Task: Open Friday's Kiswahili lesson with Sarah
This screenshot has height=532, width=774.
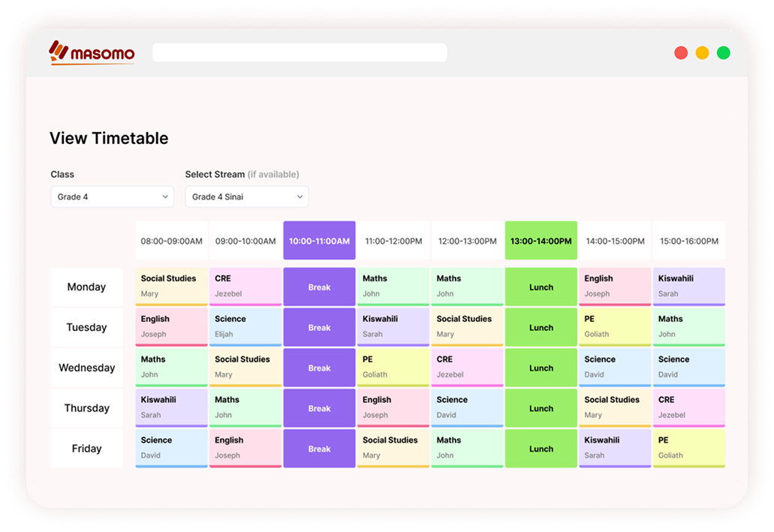Action: [614, 449]
